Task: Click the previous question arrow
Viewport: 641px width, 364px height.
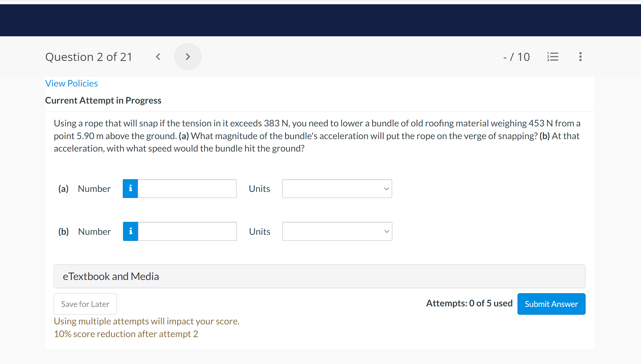Action: 158,57
